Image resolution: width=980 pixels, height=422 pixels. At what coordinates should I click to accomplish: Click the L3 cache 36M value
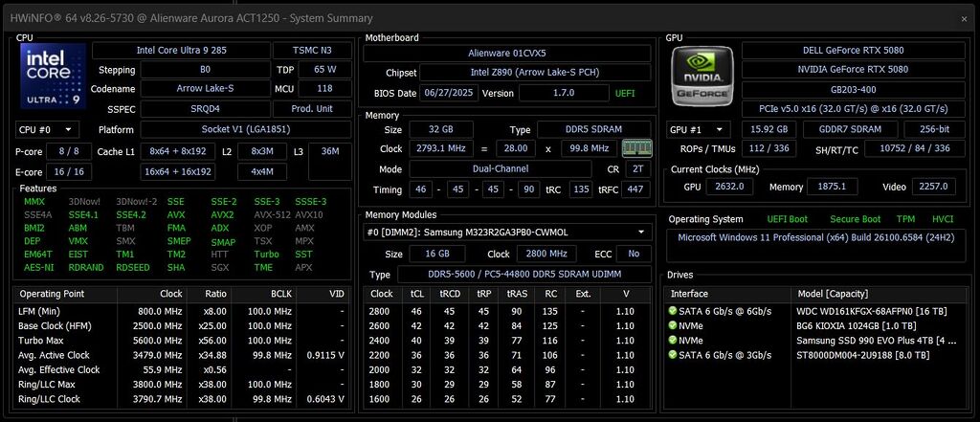pos(329,162)
